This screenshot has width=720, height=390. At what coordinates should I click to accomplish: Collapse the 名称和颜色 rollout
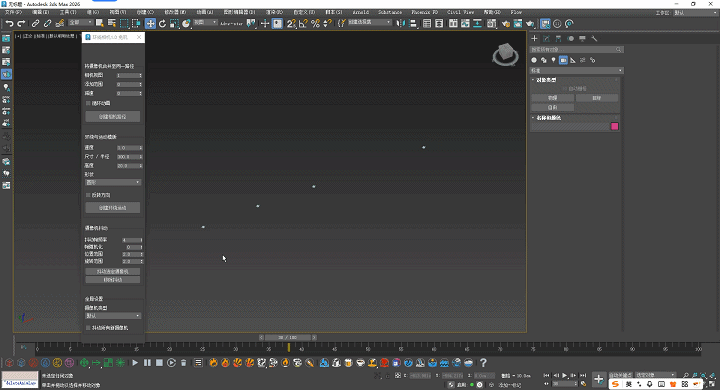click(x=549, y=118)
